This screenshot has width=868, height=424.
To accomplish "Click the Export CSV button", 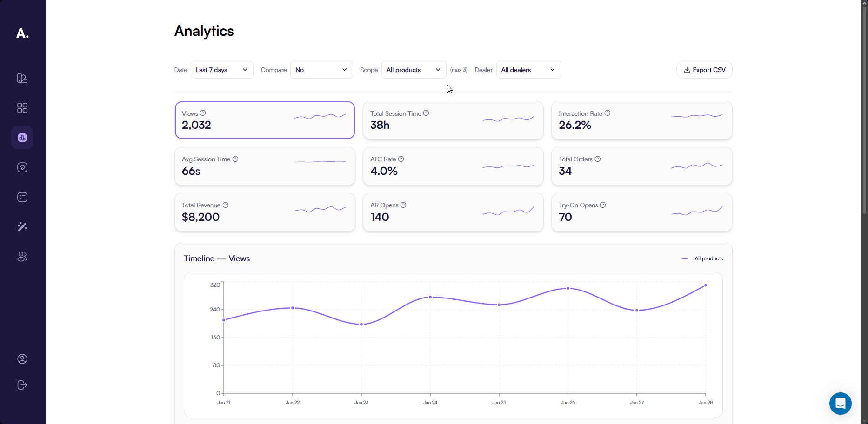I will (x=704, y=70).
